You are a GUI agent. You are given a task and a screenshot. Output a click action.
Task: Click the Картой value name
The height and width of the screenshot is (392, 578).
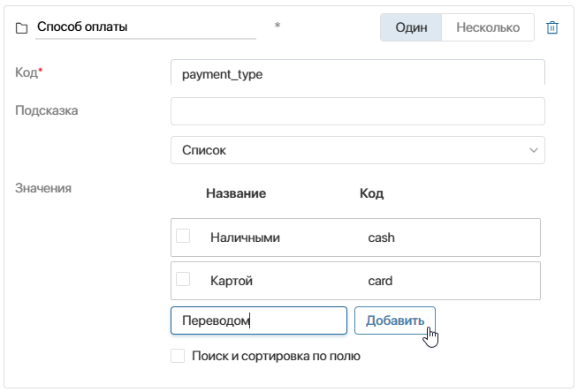click(x=232, y=281)
